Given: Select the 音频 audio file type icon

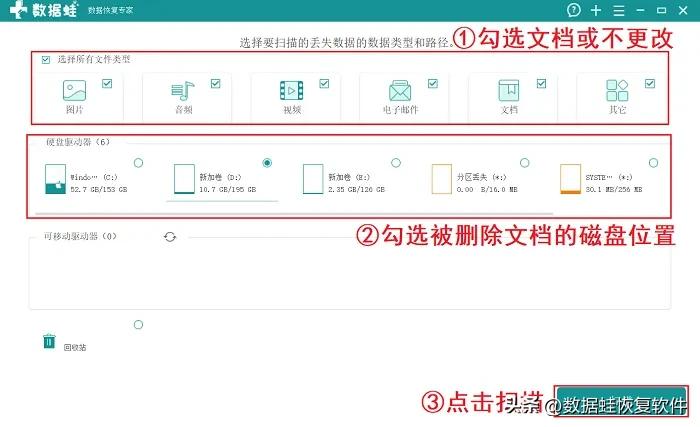Looking at the screenshot, I should (x=183, y=91).
